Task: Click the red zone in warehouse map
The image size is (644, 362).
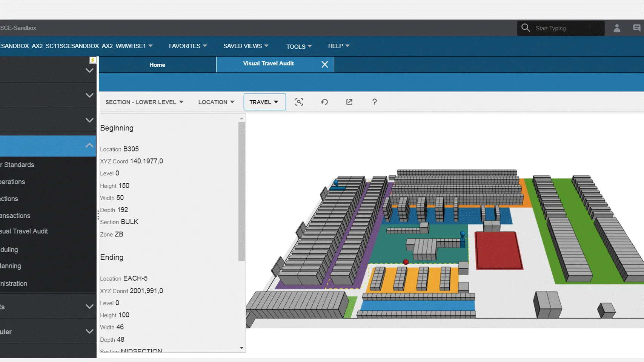Action: pyautogui.click(x=498, y=250)
